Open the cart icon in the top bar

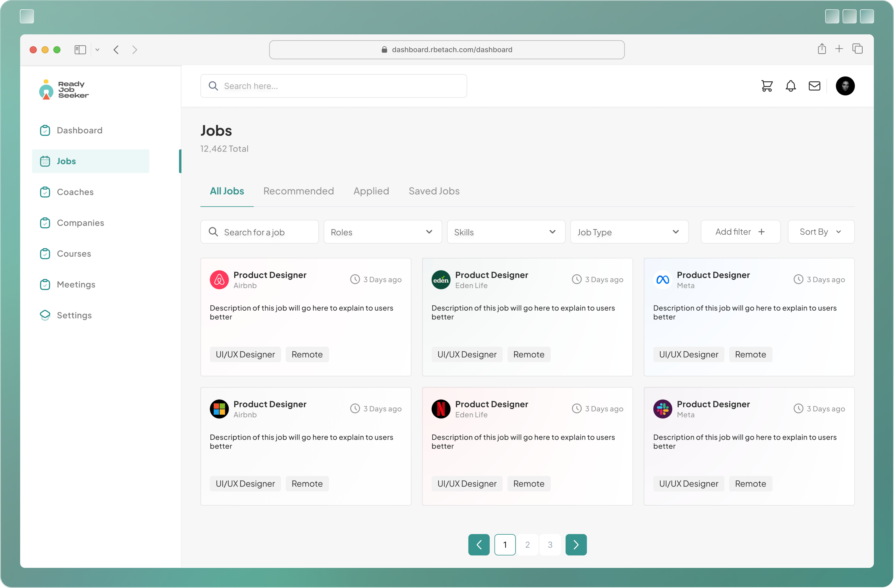[767, 86]
